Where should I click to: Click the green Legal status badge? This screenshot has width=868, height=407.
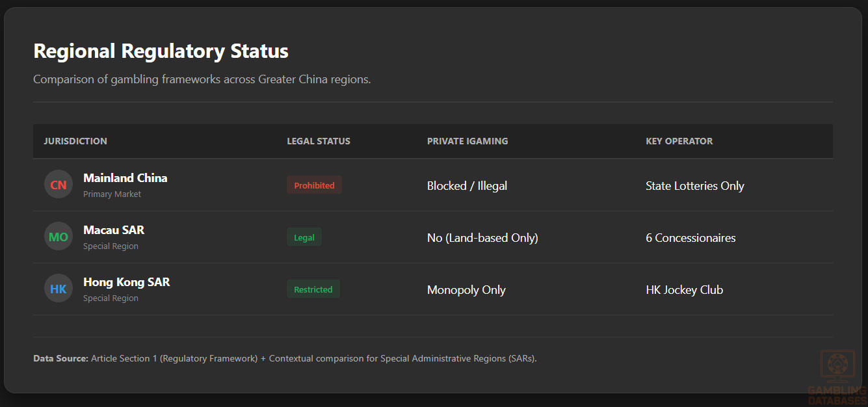coord(304,237)
